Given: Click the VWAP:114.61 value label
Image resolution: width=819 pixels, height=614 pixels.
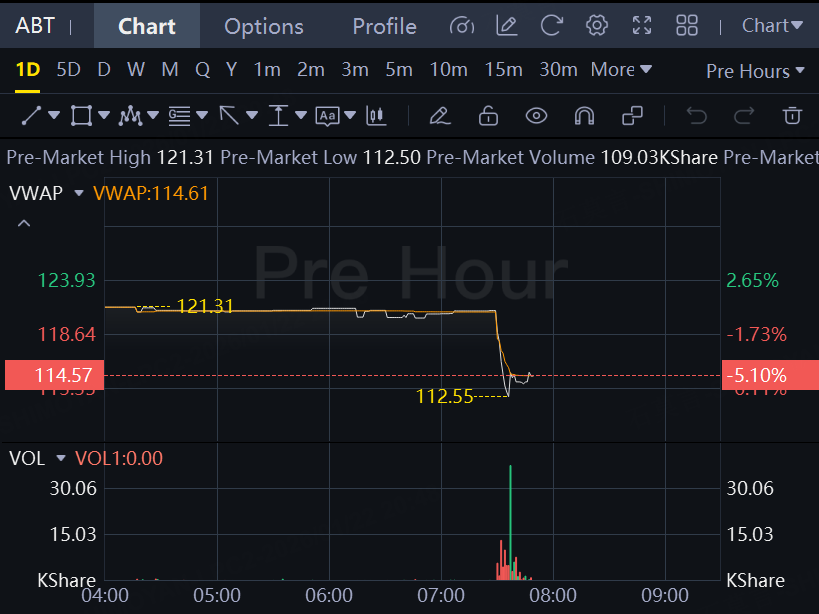Looking at the screenshot, I should (150, 193).
